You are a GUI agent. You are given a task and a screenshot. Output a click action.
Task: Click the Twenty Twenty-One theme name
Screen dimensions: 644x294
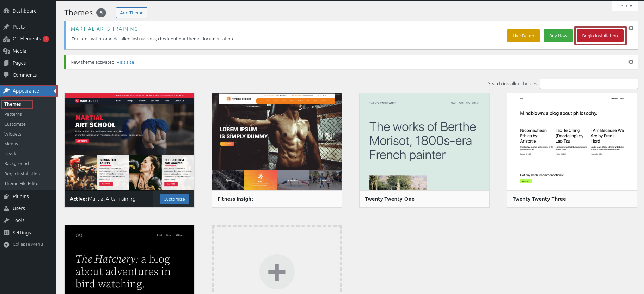[x=390, y=199]
